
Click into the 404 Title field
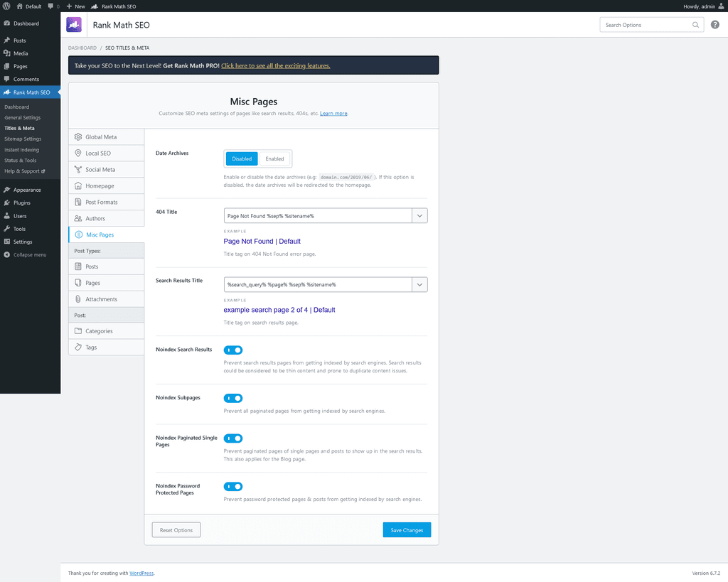tap(318, 216)
